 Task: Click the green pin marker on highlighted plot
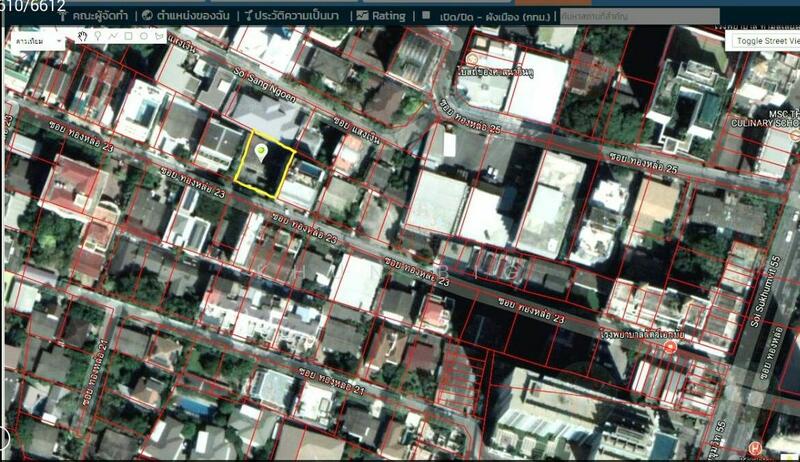pyautogui.click(x=261, y=151)
